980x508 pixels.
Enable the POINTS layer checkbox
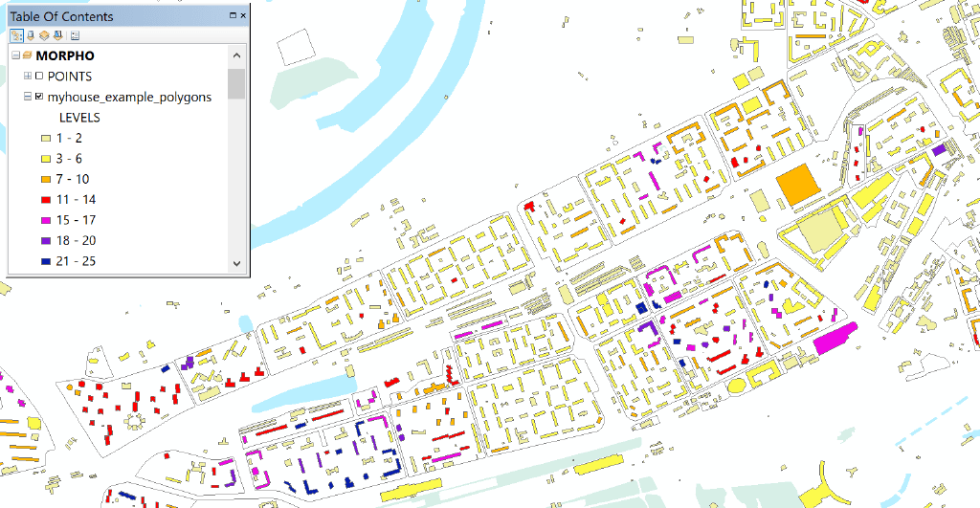[39, 77]
